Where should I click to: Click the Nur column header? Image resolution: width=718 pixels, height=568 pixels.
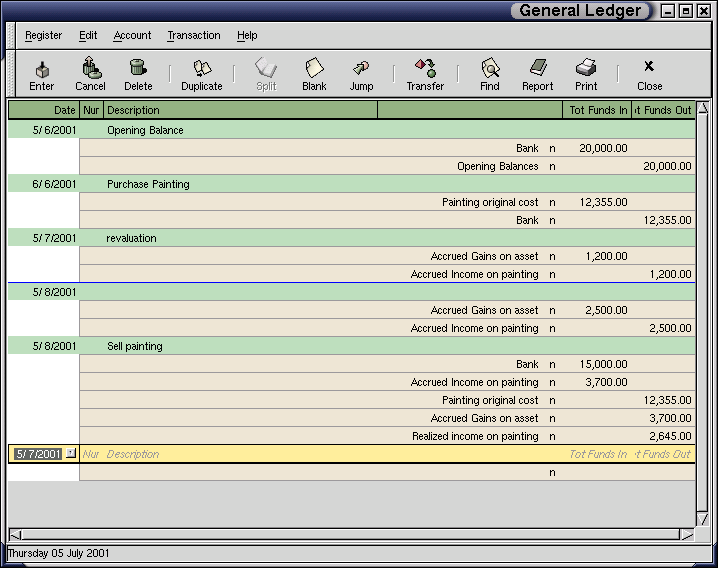(x=91, y=110)
